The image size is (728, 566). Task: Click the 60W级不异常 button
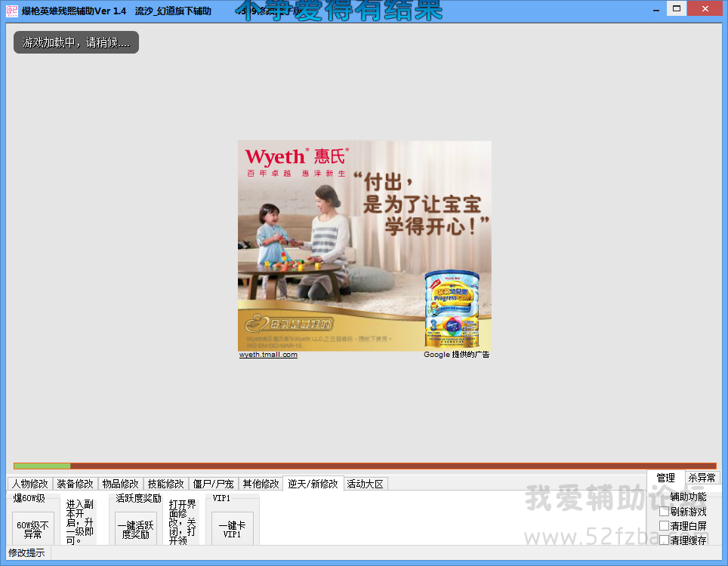(x=33, y=529)
